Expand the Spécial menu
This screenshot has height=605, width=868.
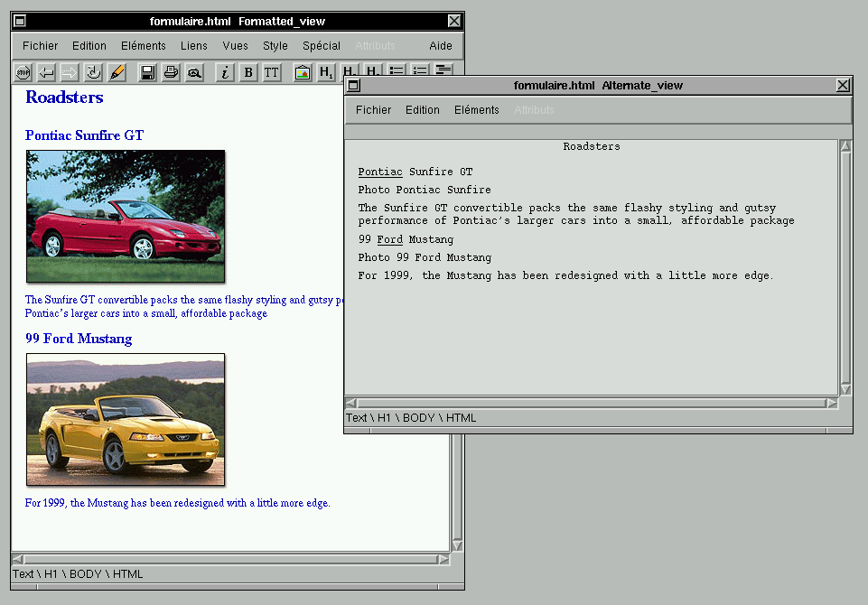322,46
